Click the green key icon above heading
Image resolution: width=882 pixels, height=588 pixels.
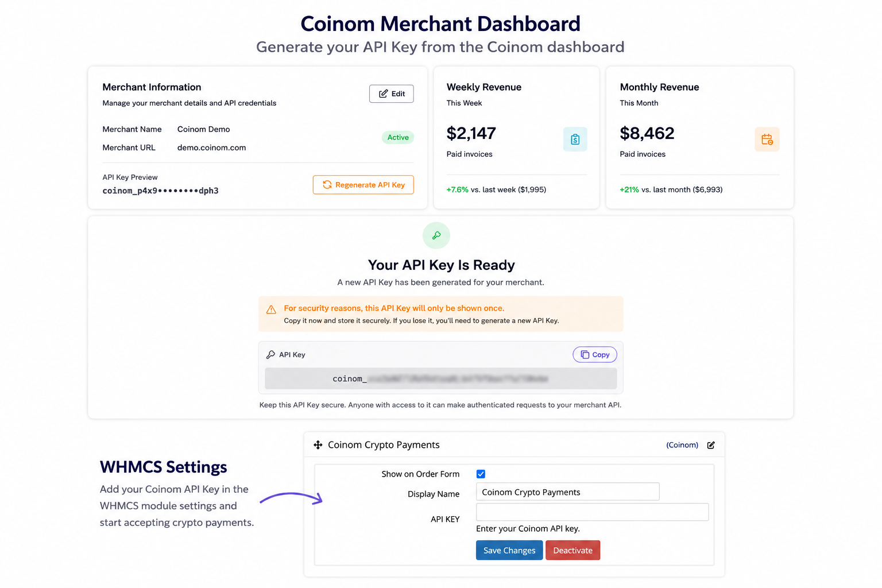click(436, 235)
